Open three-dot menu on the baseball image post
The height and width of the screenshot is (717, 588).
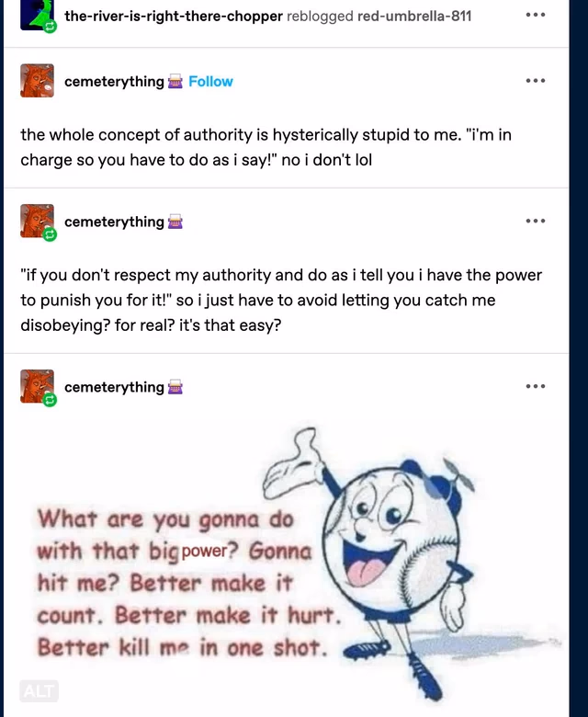[x=535, y=386]
